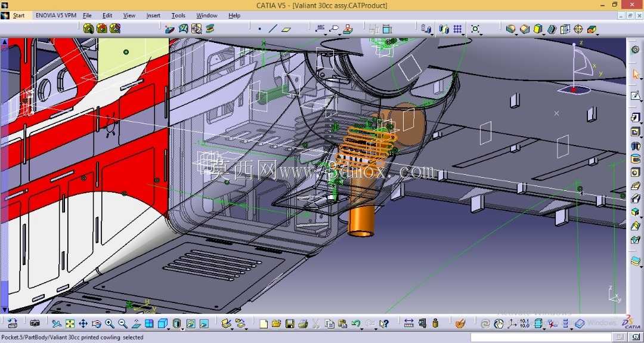Click status text 'Pocket.5/PartBody/Valiant 30cc printed cowling selected'
This screenshot has height=343, width=644.
click(x=72, y=337)
